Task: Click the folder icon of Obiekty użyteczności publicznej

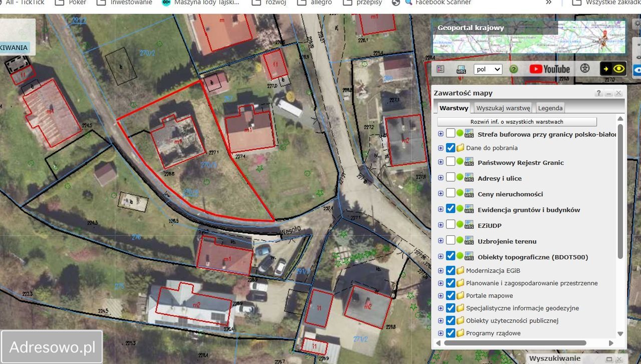Action: point(460,320)
